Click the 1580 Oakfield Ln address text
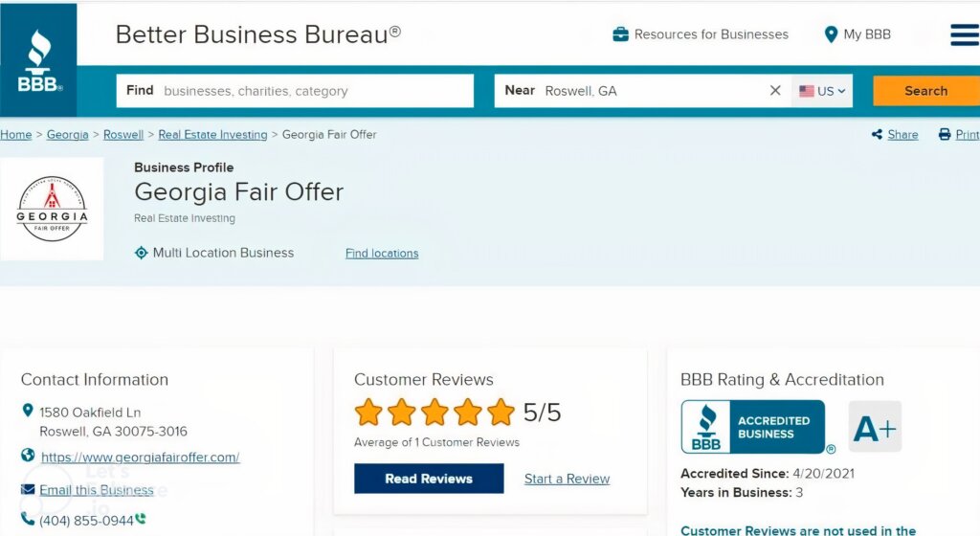This screenshot has width=980, height=536. 90,413
